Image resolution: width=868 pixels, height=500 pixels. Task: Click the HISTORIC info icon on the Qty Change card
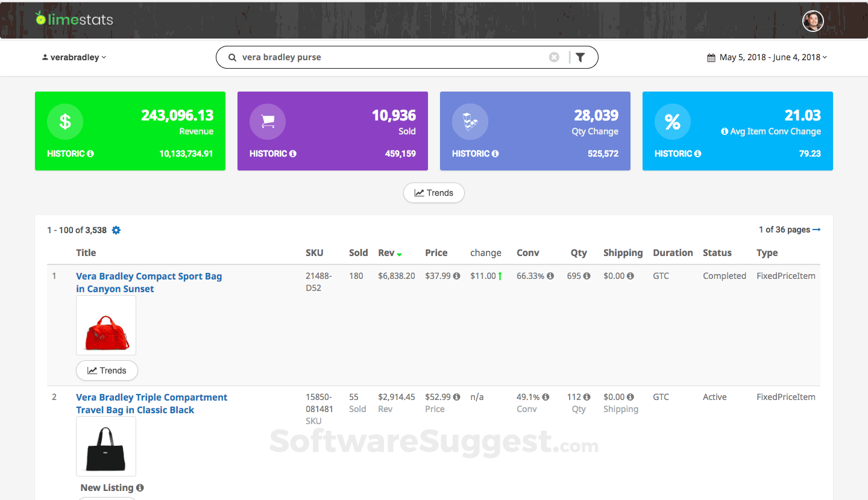click(495, 154)
